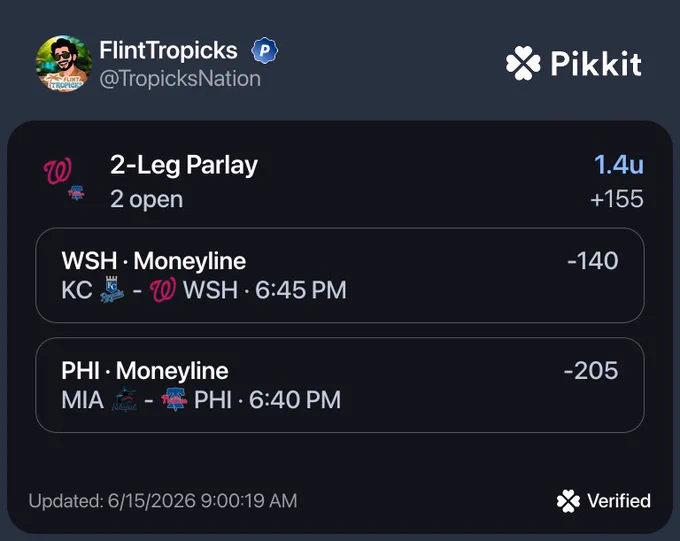Select the 2-Leg Parlay title
This screenshot has height=541, width=680.
click(184, 165)
